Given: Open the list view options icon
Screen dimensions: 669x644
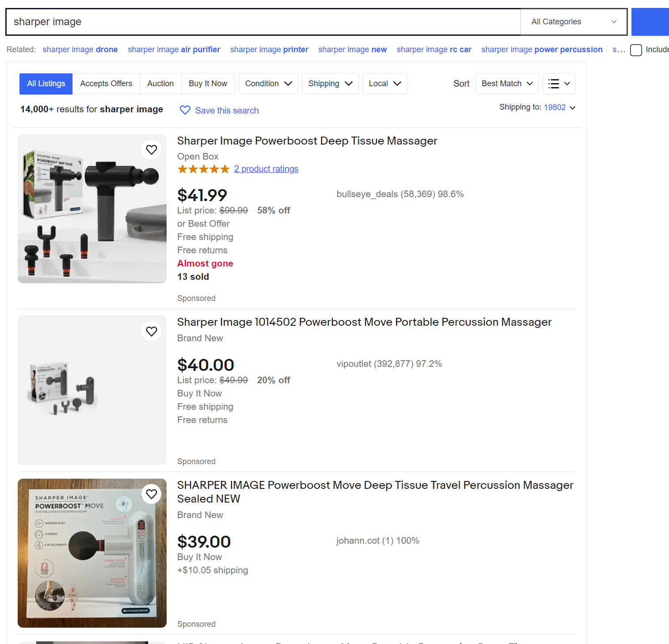Looking at the screenshot, I should click(x=559, y=84).
